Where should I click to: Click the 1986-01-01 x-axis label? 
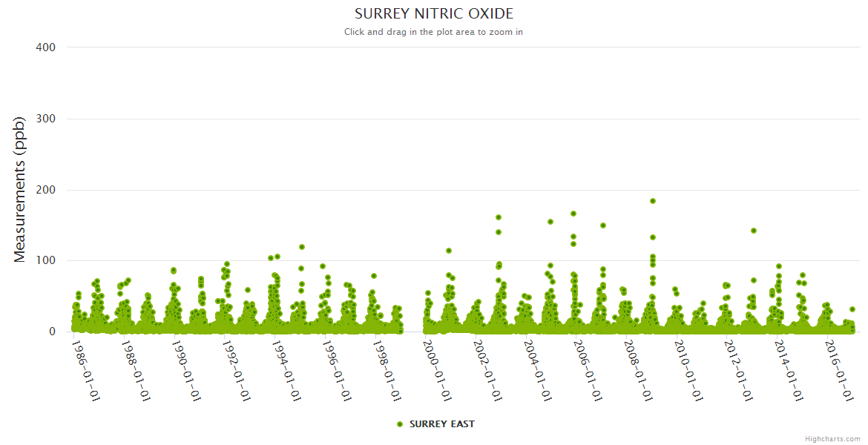click(x=86, y=372)
